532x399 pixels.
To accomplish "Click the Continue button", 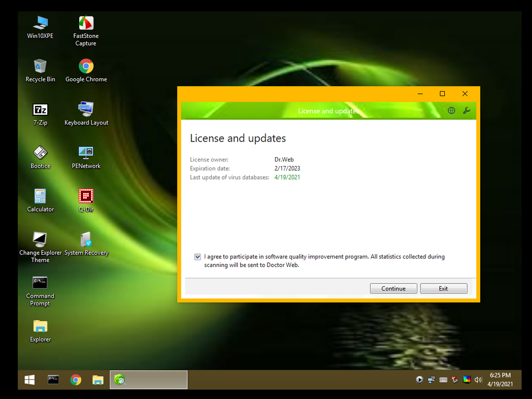I will (x=394, y=288).
